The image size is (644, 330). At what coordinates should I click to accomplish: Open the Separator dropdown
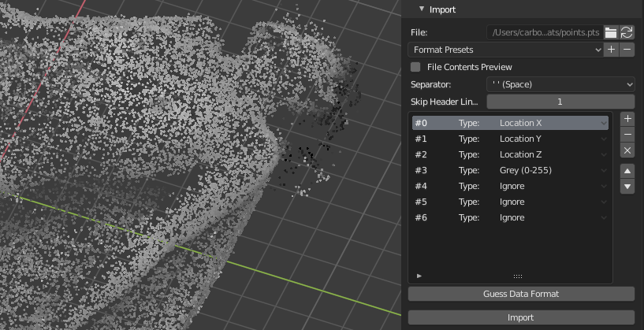(x=560, y=84)
